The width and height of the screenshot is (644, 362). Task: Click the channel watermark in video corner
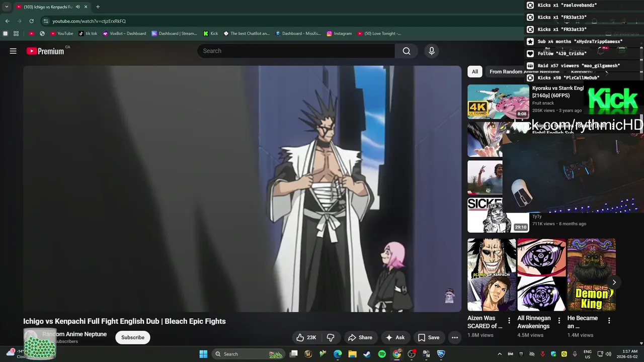[450, 296]
